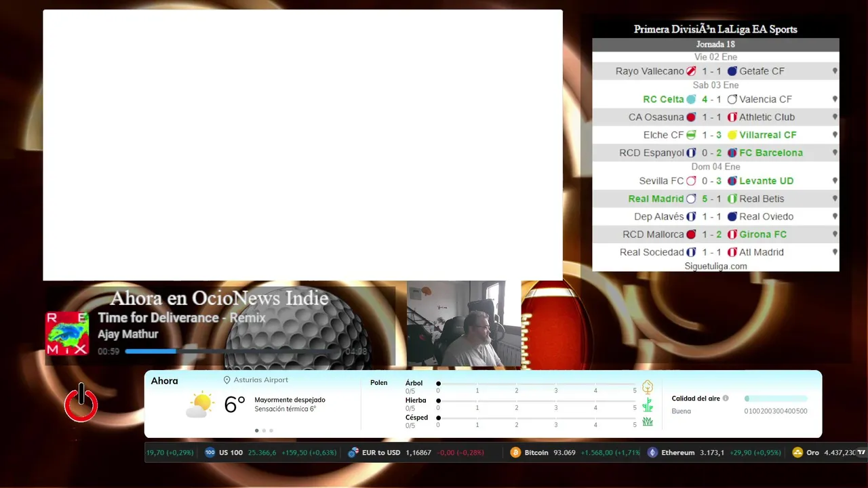
Task: Click the Real Betis team crest
Action: coord(732,199)
